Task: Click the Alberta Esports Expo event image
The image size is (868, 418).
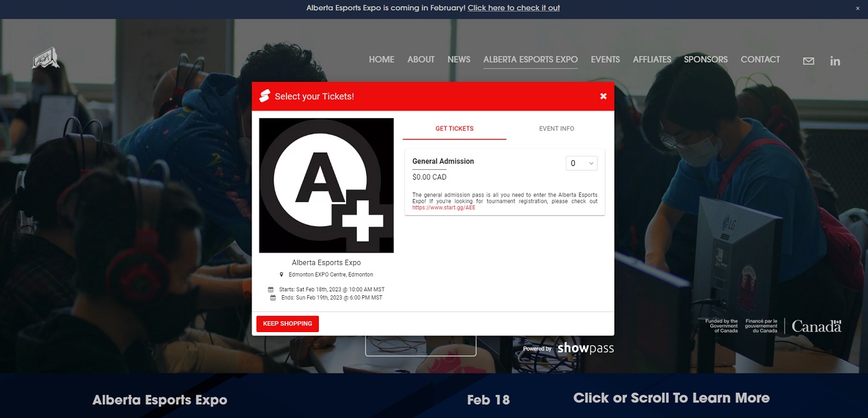Action: [x=326, y=185]
